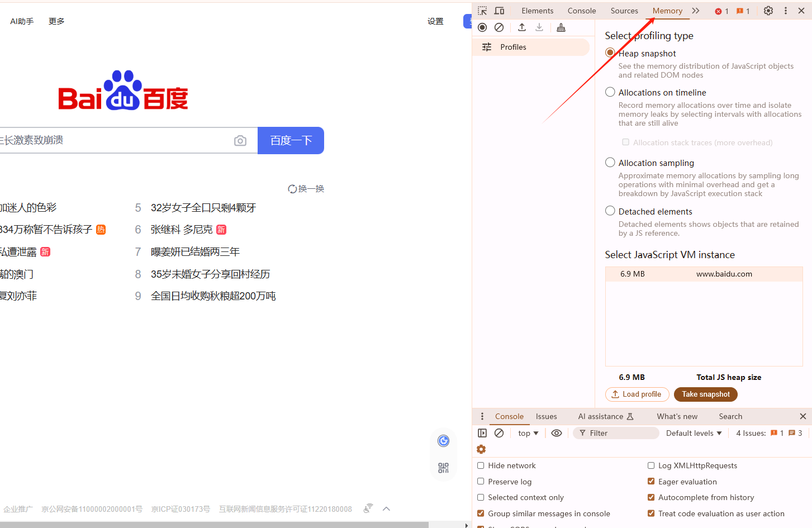Click the Take snapshot button
The height and width of the screenshot is (528, 812).
pos(706,394)
